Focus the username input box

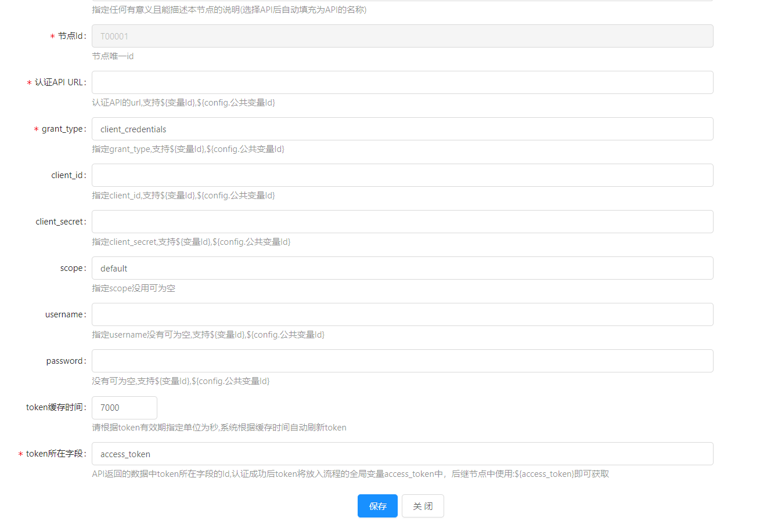[x=402, y=314]
